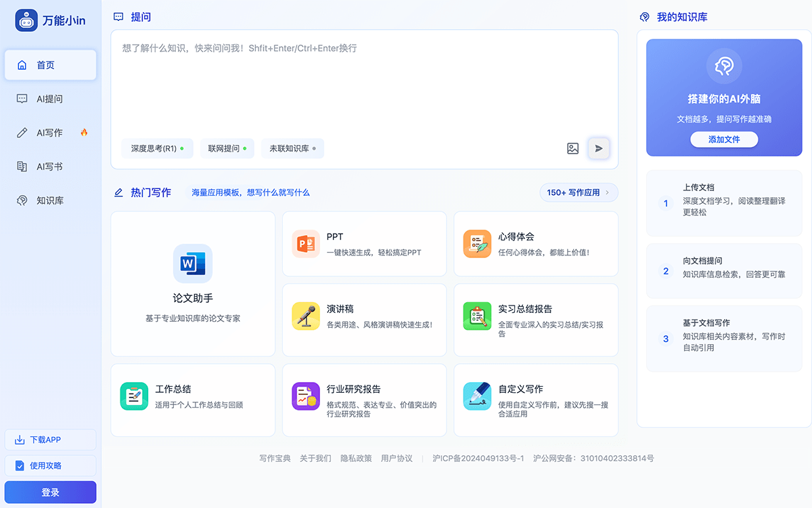This screenshot has height=508, width=812.
Task: Click the image upload icon in the input box
Action: click(572, 148)
